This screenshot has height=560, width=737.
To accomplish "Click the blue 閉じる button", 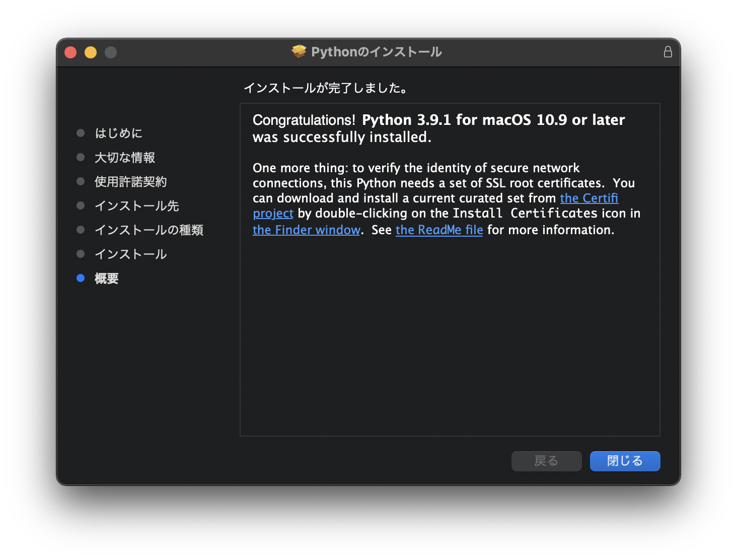I will [625, 461].
